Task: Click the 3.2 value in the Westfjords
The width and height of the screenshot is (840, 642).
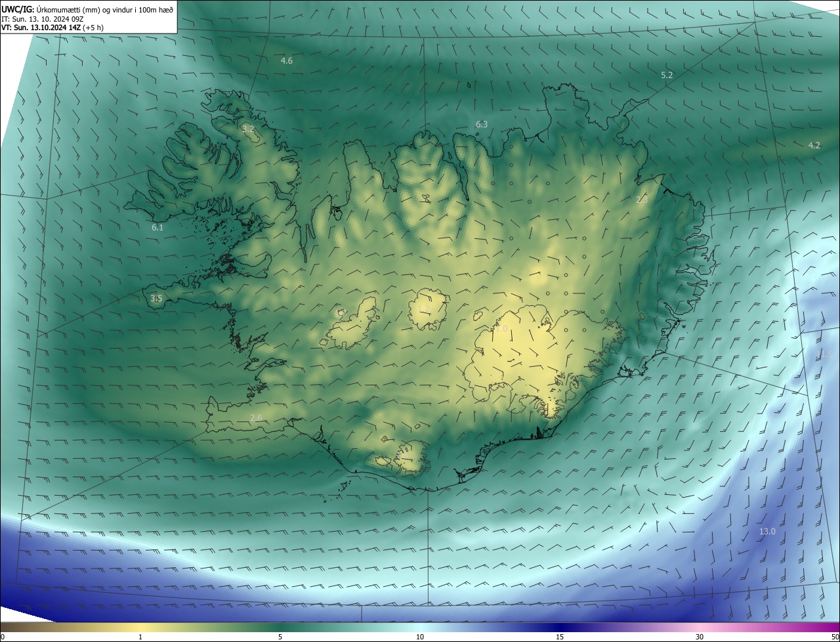Action: (x=248, y=129)
